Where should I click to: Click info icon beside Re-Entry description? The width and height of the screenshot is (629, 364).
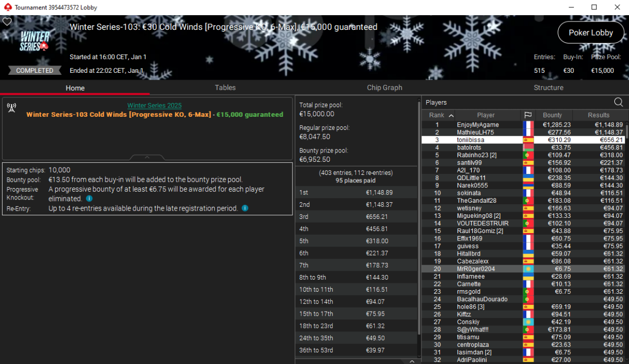[x=245, y=208]
